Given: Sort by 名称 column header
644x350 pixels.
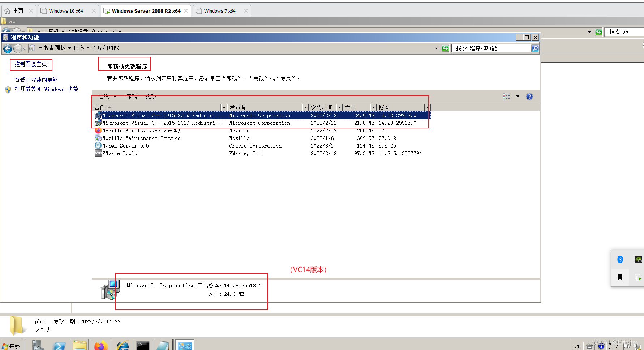Looking at the screenshot, I should [156, 107].
